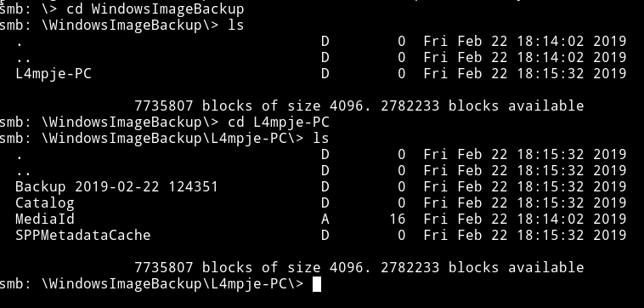The height and width of the screenshot is (308, 644).
Task: Click the first ls command text
Action: (236, 25)
